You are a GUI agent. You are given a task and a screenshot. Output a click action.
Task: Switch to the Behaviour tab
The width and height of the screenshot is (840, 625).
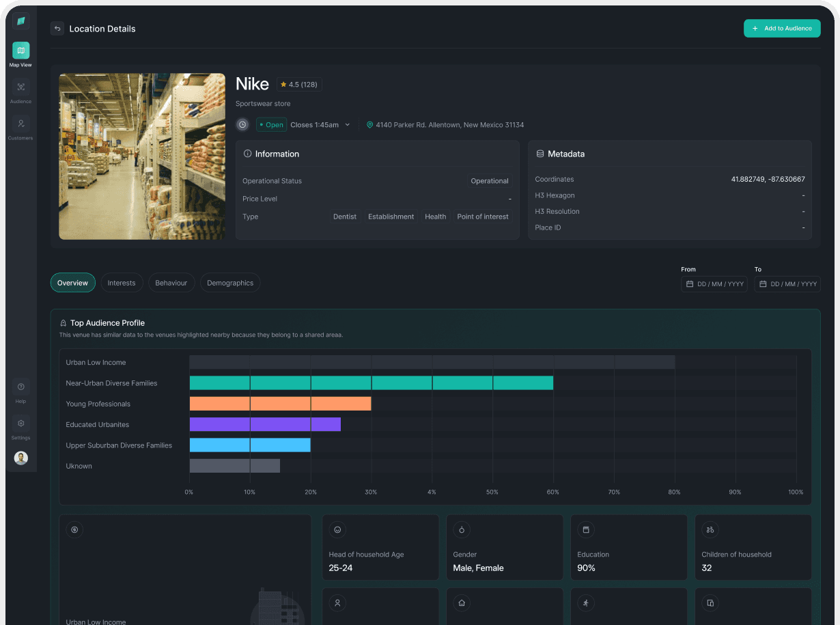[x=171, y=283]
